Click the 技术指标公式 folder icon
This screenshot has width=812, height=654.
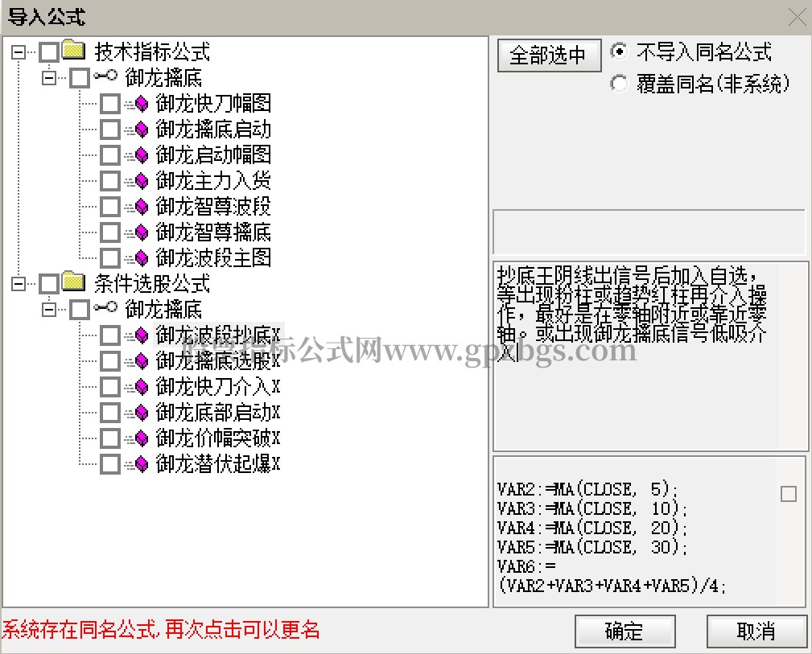pyautogui.click(x=74, y=51)
